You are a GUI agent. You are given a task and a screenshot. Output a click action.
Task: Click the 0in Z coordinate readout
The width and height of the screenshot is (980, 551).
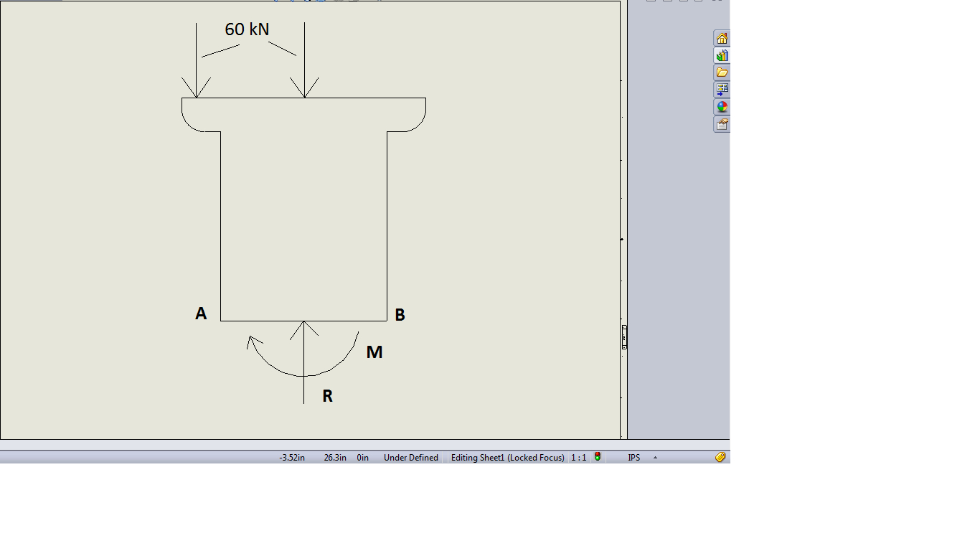tap(363, 458)
